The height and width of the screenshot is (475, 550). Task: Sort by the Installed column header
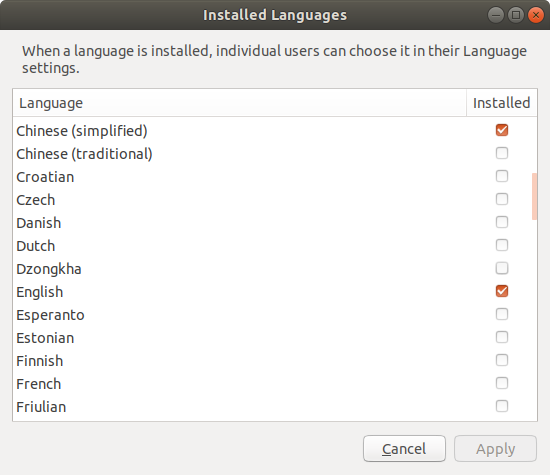(x=502, y=103)
